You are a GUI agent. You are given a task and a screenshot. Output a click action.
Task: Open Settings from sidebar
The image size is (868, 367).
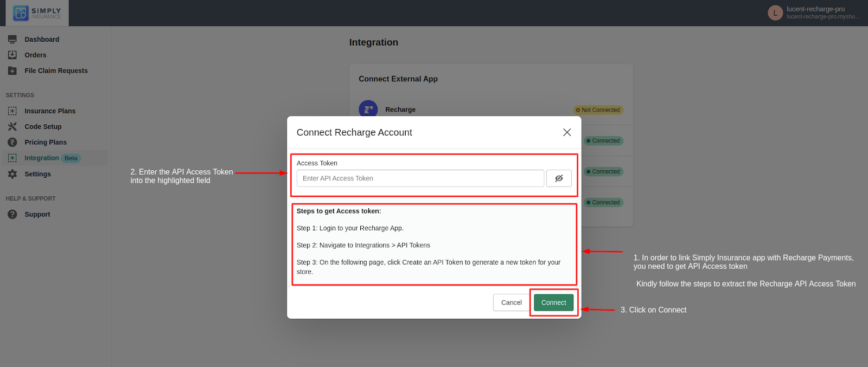pos(37,174)
